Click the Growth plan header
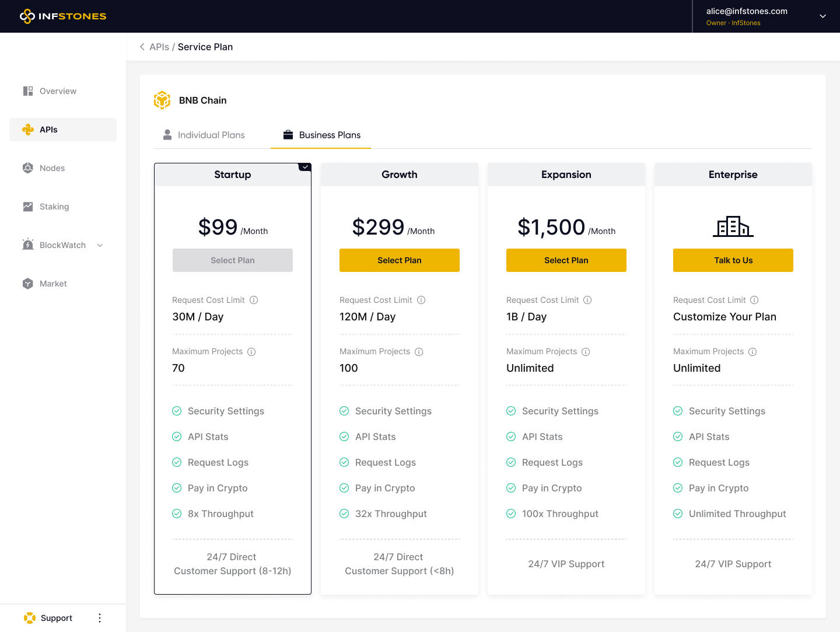This screenshot has height=632, width=840. [x=400, y=174]
